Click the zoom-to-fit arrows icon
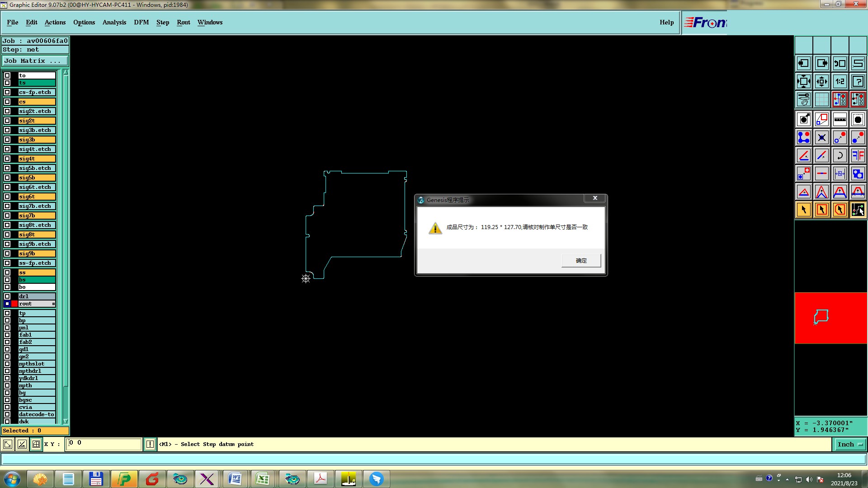 (x=803, y=81)
